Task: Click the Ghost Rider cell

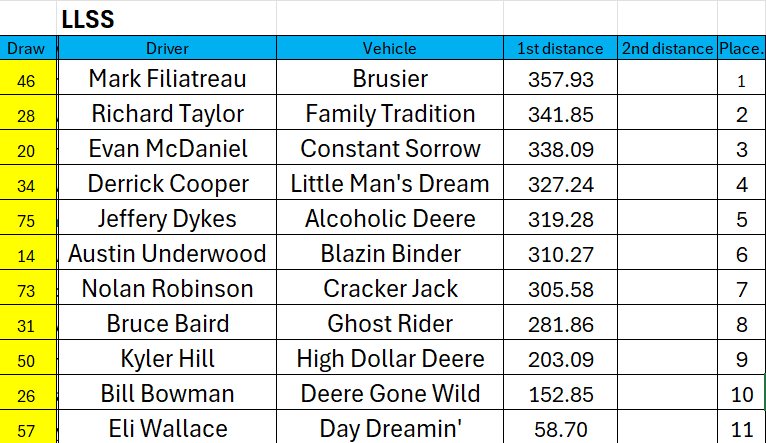Action: coord(390,324)
